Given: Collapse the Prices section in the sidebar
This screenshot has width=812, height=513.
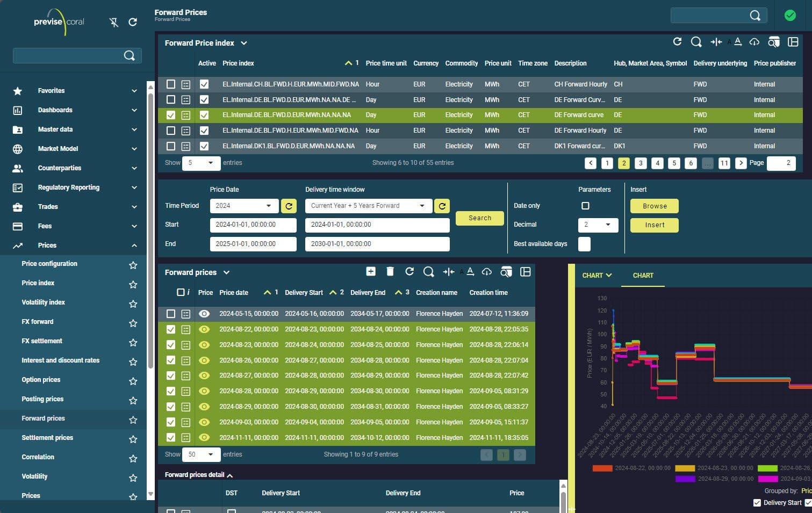Looking at the screenshot, I should click(134, 245).
